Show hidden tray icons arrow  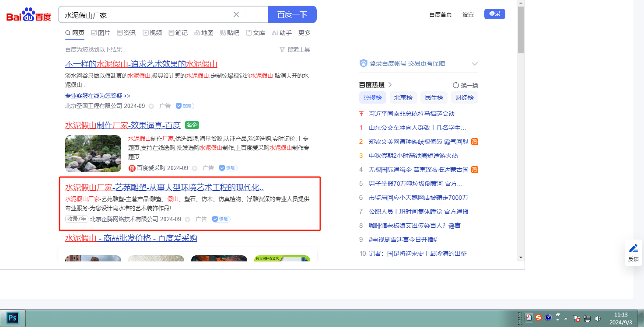point(566,318)
